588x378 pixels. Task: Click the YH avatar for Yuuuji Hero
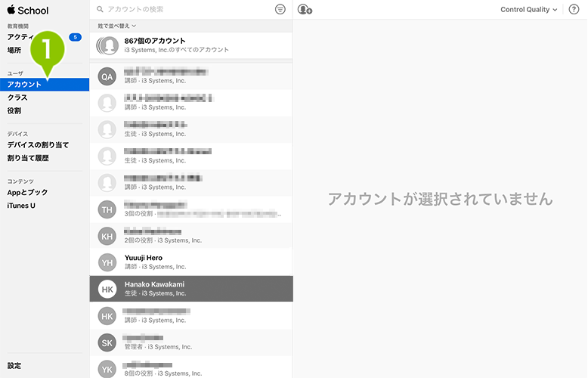107,262
